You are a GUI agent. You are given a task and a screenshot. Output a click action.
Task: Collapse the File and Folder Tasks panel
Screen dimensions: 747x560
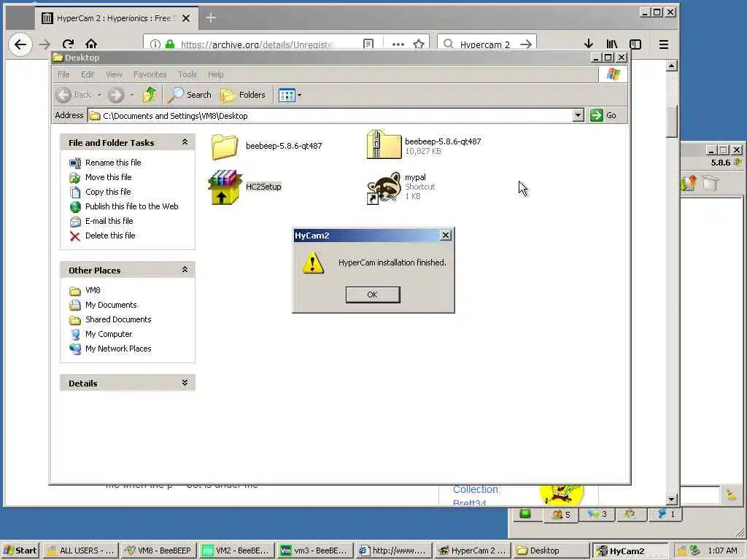185,142
